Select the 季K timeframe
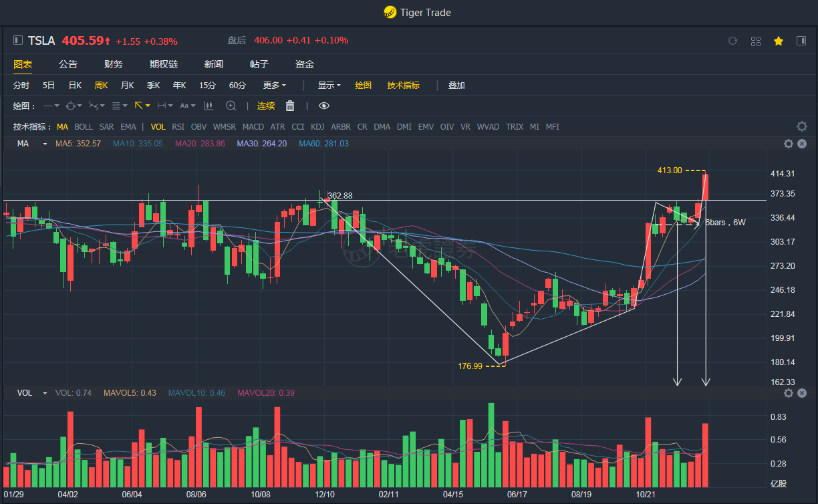 (154, 86)
